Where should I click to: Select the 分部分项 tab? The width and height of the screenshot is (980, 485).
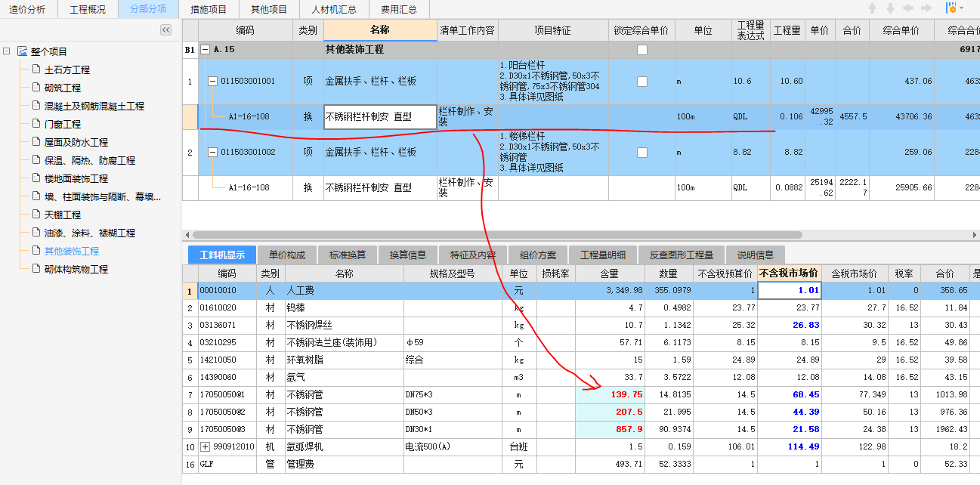point(148,10)
